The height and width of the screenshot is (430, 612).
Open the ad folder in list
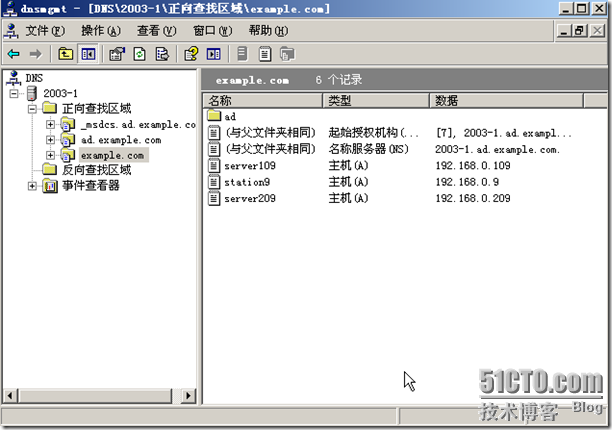coord(222,116)
